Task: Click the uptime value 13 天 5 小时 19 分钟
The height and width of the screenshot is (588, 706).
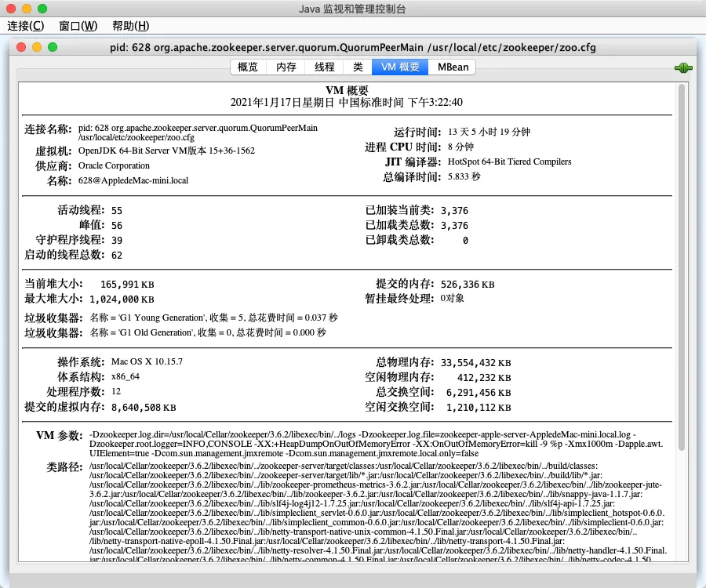Action: (x=489, y=132)
